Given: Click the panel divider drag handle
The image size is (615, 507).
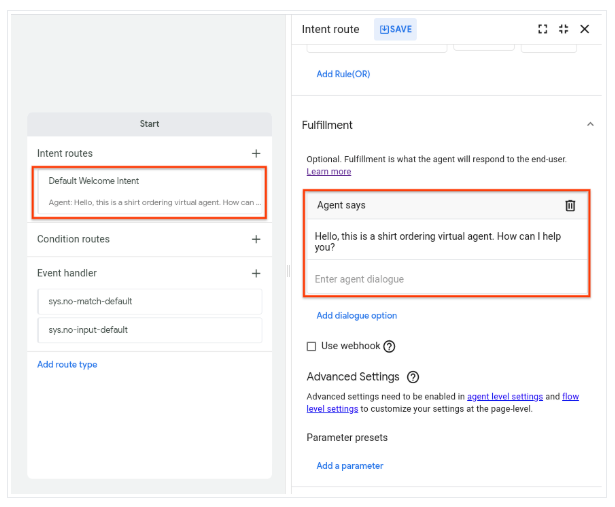Looking at the screenshot, I should (x=289, y=271).
